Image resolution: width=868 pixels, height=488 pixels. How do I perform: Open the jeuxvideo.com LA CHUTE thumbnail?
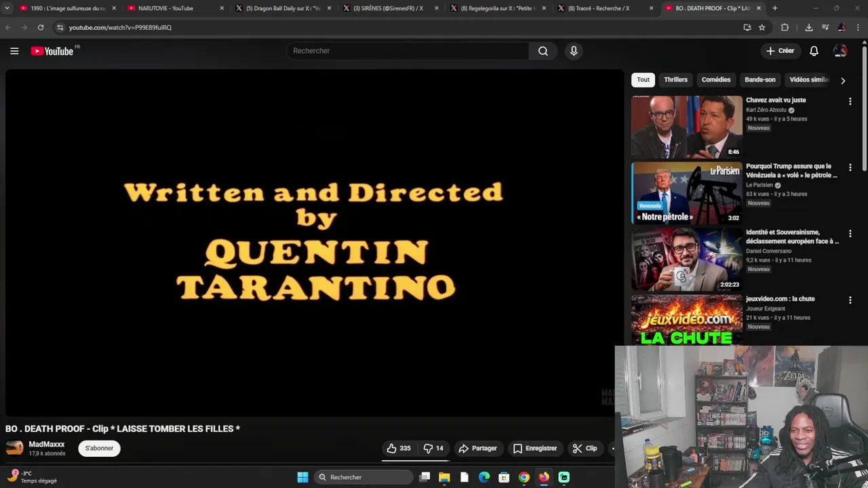coord(687,320)
